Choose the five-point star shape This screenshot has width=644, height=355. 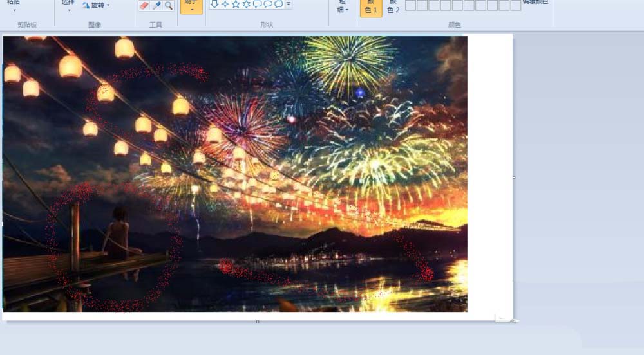click(x=236, y=4)
